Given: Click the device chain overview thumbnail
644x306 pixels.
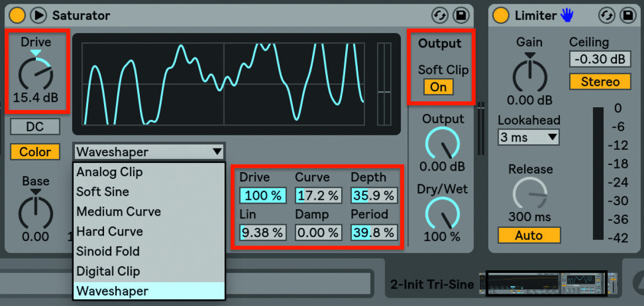Looking at the screenshot, I should tap(548, 284).
